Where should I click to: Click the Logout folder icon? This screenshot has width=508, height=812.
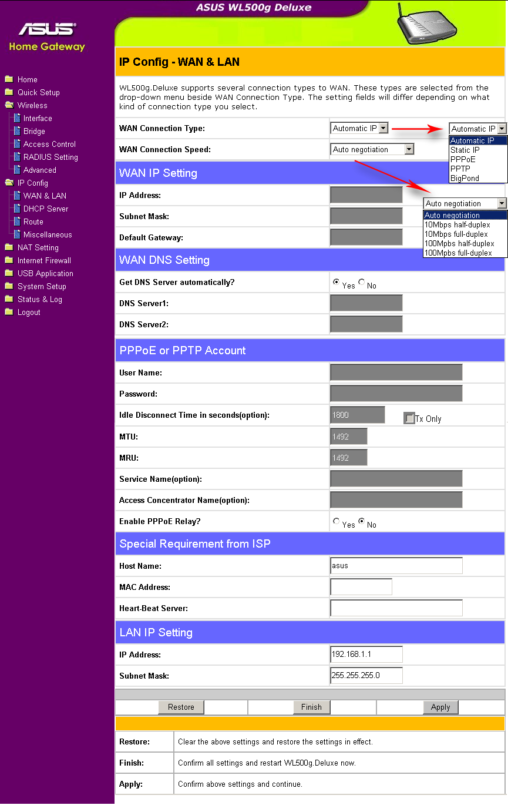(9, 312)
